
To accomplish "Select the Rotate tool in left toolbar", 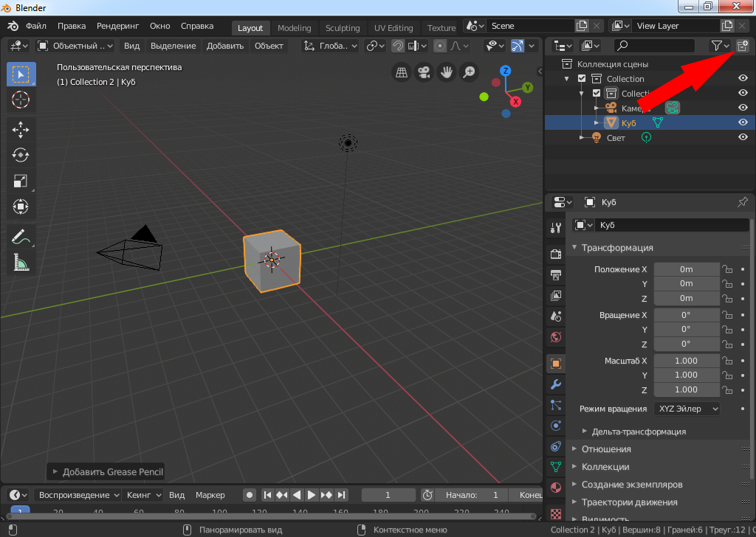I will pyautogui.click(x=21, y=155).
